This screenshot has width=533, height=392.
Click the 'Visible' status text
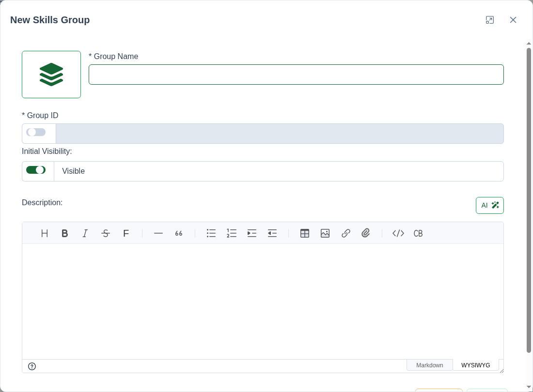tap(74, 171)
